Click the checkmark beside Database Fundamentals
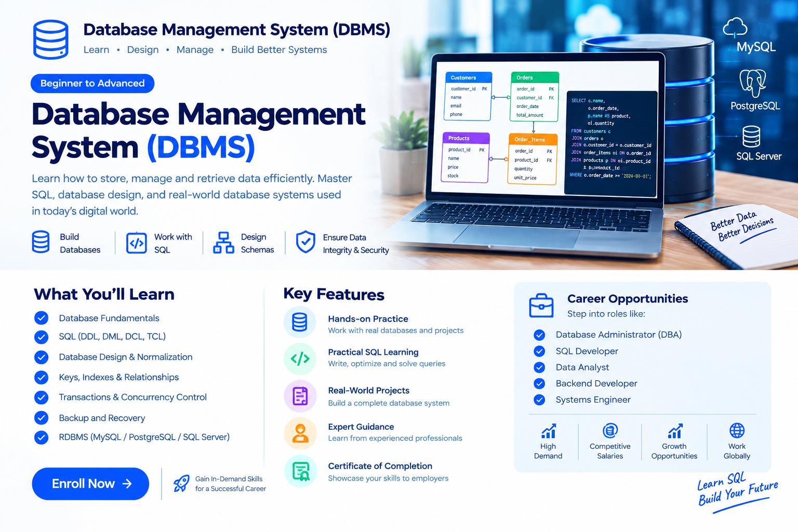The image size is (798, 532). pos(41,318)
